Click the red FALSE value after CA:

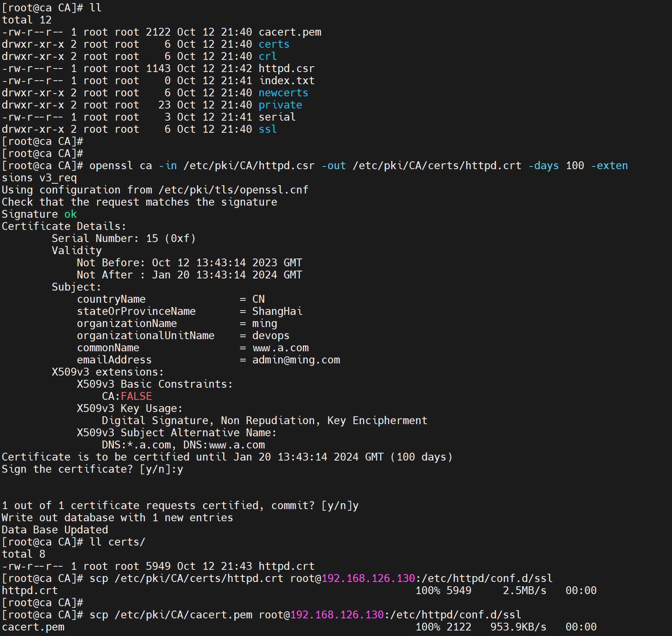coord(136,396)
